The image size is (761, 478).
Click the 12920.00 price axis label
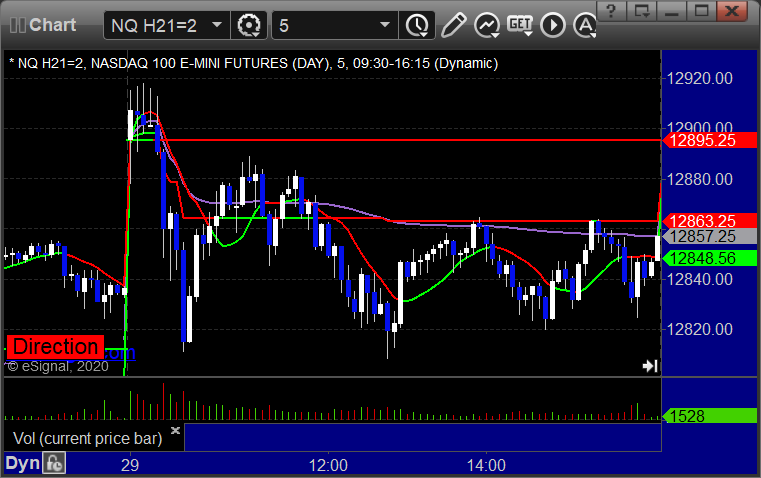click(x=699, y=79)
